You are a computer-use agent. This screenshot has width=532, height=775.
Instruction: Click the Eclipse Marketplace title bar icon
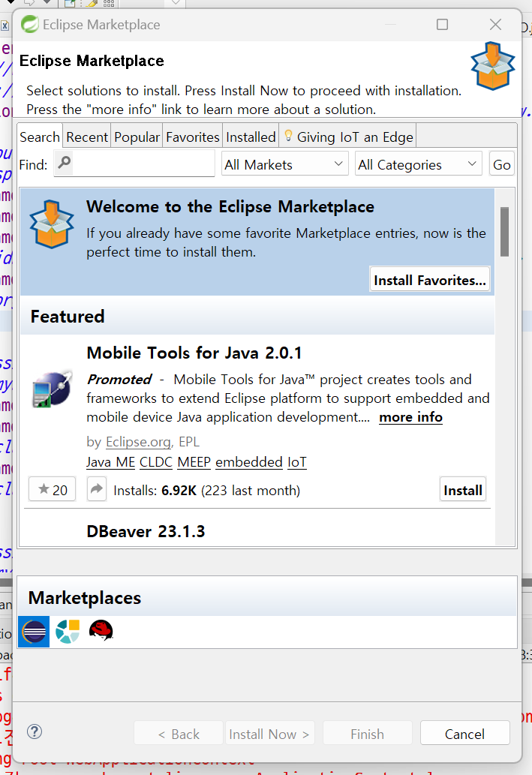pyautogui.click(x=30, y=24)
